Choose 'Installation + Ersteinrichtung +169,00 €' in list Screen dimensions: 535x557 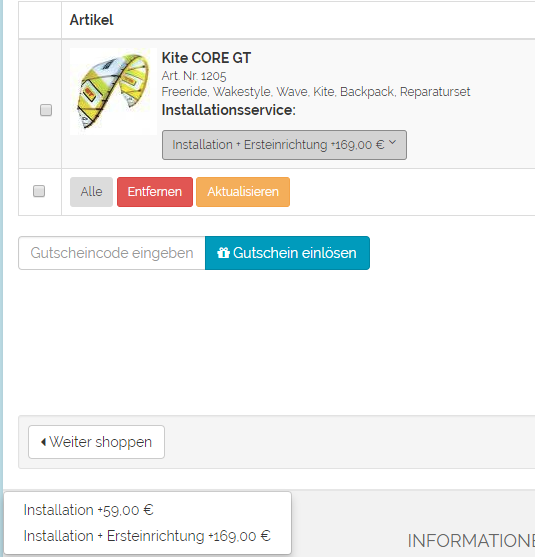coord(147,536)
